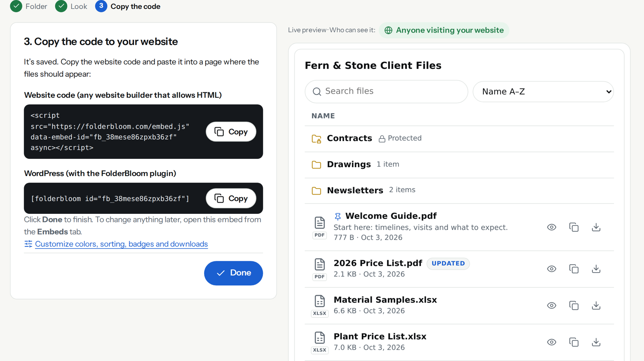The width and height of the screenshot is (644, 361).
Task: Click the XLSX file icon of Material Samples.xlsx
Action: [320, 306]
